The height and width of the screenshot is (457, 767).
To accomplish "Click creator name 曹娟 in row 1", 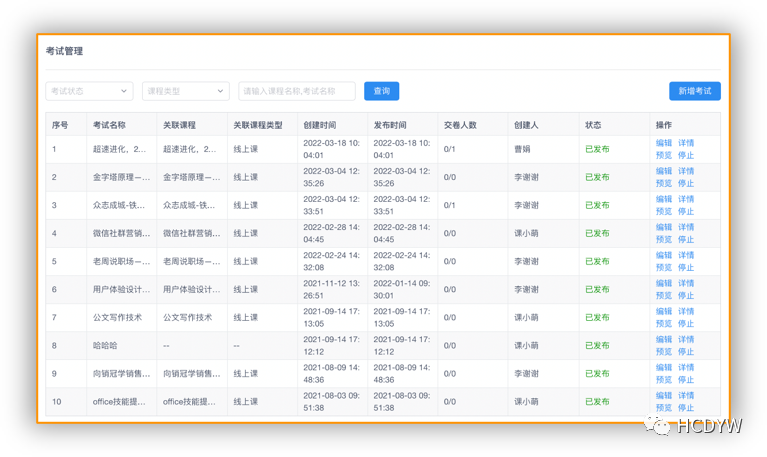I will click(522, 149).
